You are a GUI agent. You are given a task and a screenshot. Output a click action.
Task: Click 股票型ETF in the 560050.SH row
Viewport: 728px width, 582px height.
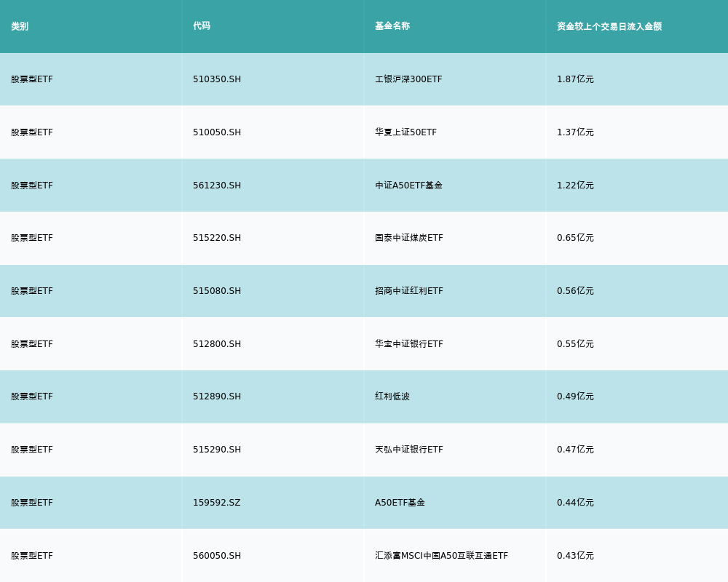(x=32, y=556)
